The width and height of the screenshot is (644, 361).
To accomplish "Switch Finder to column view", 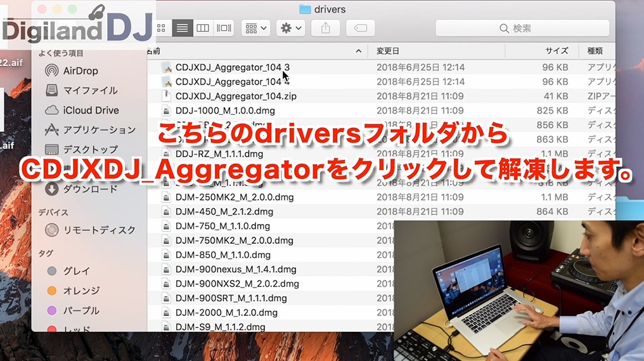I will [x=203, y=28].
